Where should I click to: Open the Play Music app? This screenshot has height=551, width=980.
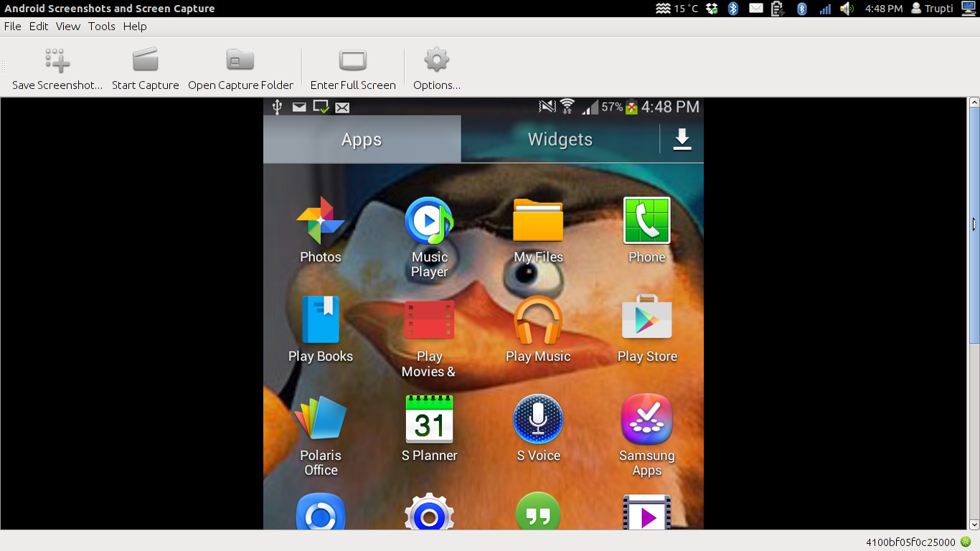[537, 320]
